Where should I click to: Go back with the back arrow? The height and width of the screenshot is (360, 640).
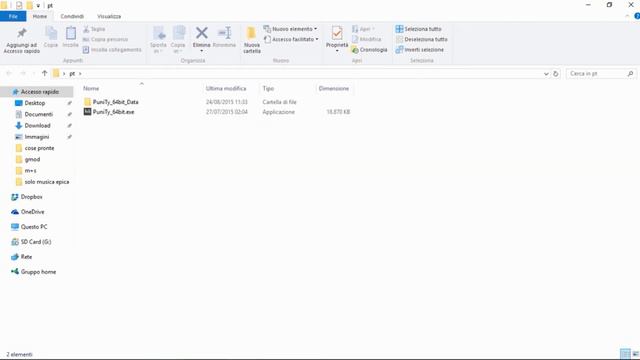point(9,73)
